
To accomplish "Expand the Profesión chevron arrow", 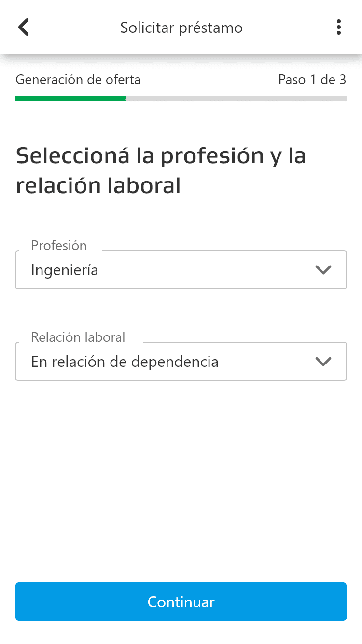I will (x=323, y=270).
